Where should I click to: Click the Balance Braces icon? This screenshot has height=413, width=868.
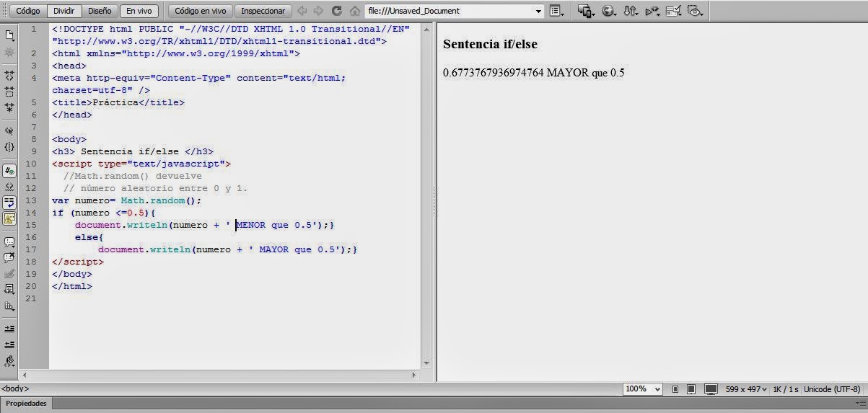click(9, 147)
